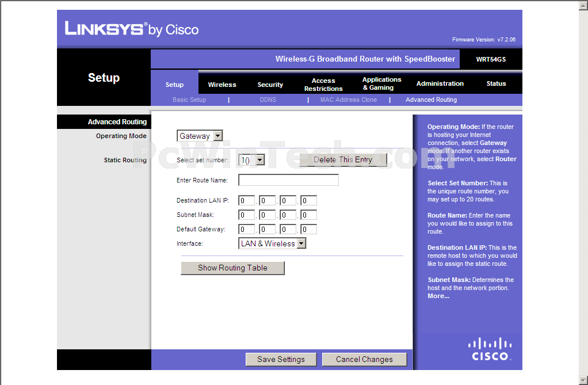588x385 pixels.
Task: Open the Administration tab
Action: [440, 84]
